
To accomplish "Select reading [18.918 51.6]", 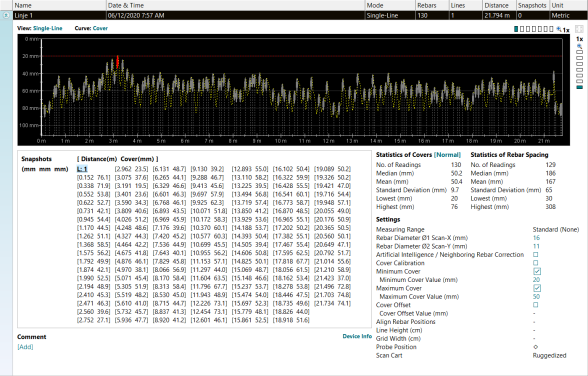I will coord(291,320).
